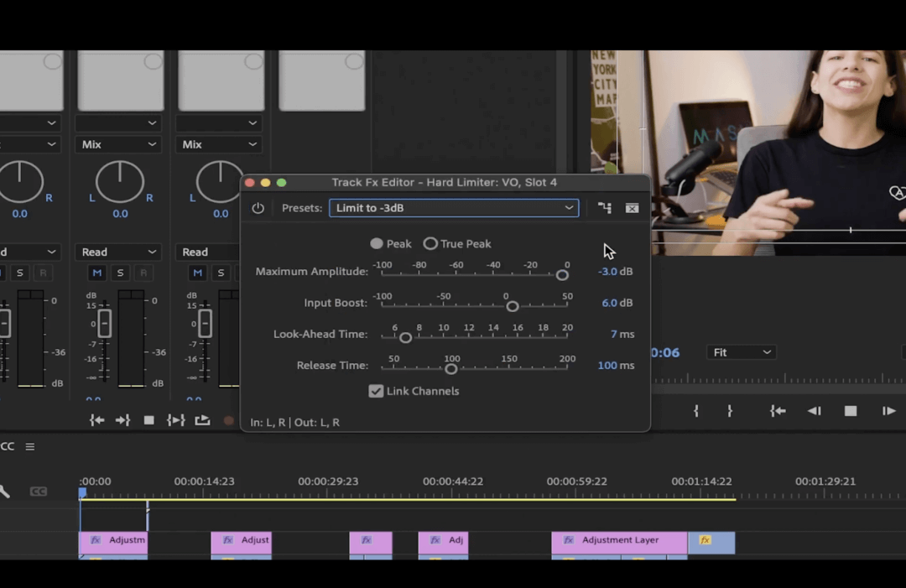Enable Loop Playback in the mixer transport
The image size is (906, 588).
[202, 420]
